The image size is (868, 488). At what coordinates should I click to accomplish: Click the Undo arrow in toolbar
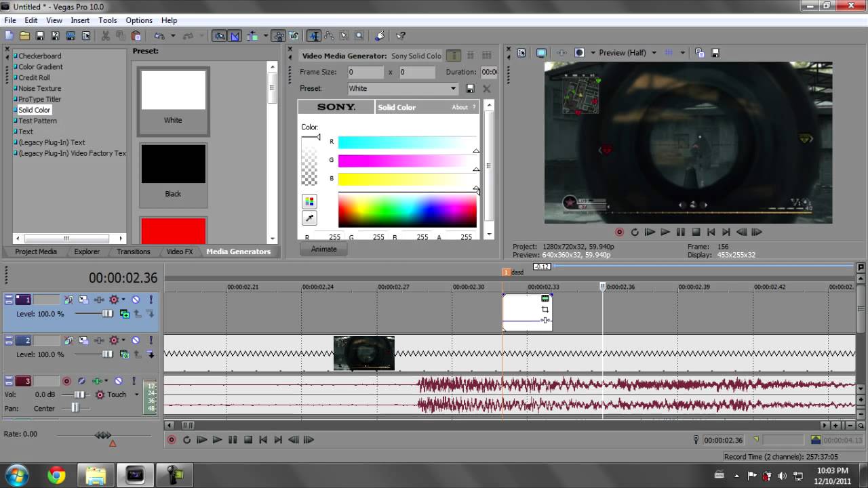pyautogui.click(x=159, y=36)
